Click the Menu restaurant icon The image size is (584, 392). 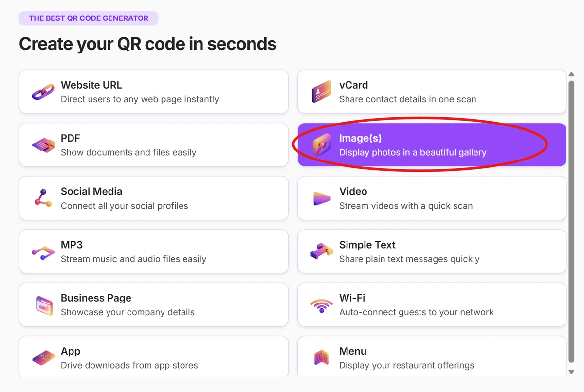coord(321,357)
